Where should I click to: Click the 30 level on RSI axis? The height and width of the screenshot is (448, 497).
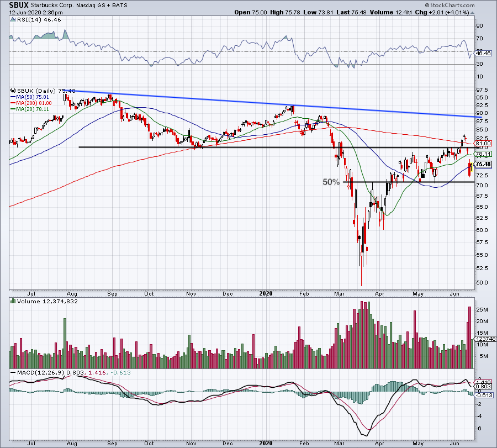click(x=479, y=64)
